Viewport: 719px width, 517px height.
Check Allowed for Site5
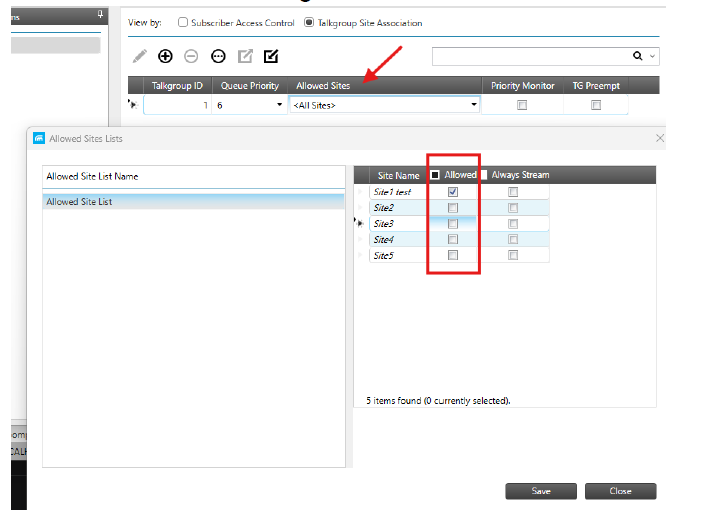click(x=453, y=255)
